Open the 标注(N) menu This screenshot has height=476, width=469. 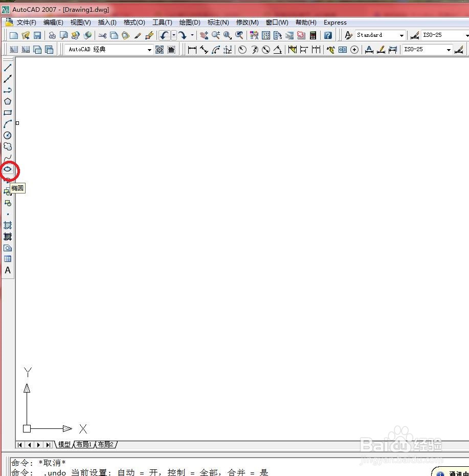click(218, 23)
